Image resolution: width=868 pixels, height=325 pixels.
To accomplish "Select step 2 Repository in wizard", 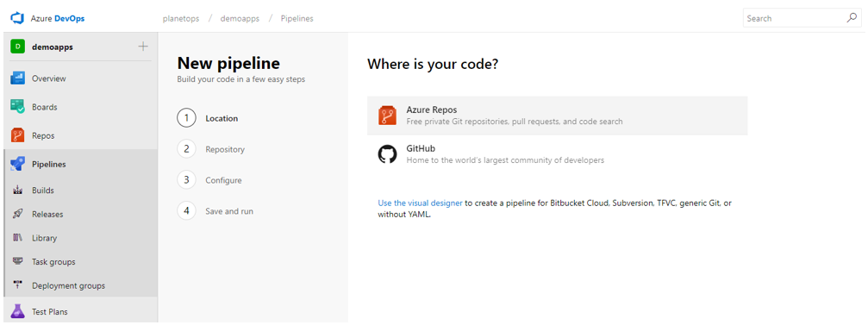I will point(211,149).
